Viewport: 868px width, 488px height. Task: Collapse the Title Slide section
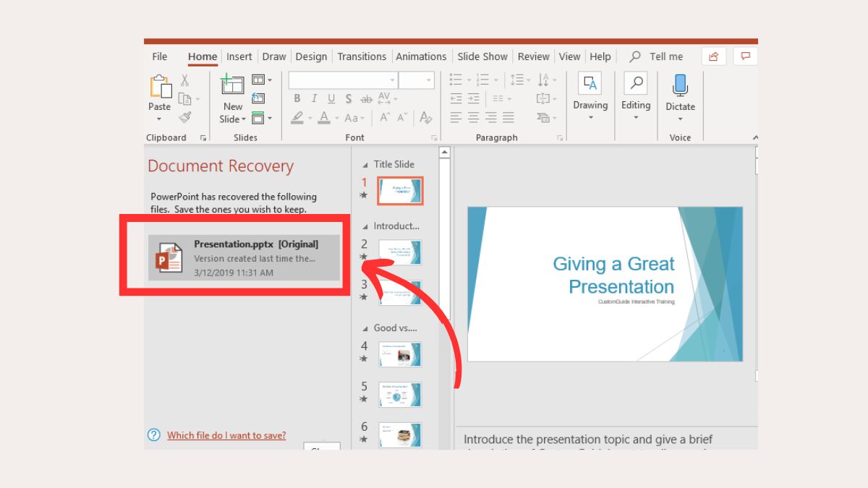click(365, 165)
